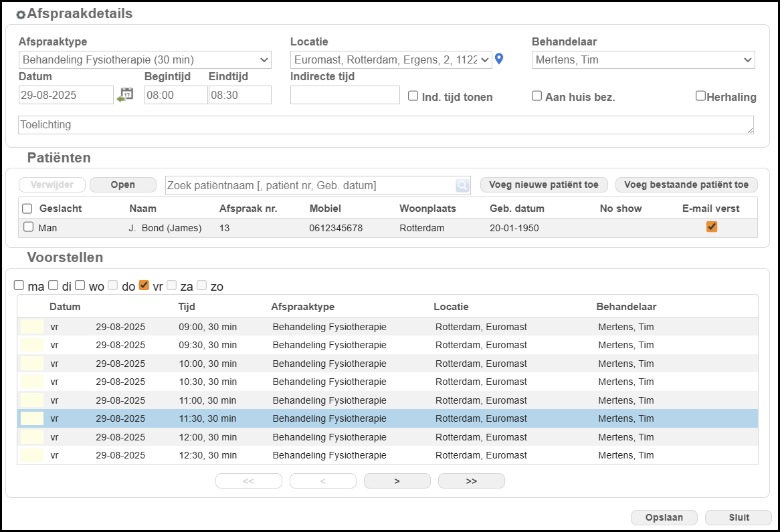Click Voeg nieuwe patiënt toe

(x=544, y=184)
